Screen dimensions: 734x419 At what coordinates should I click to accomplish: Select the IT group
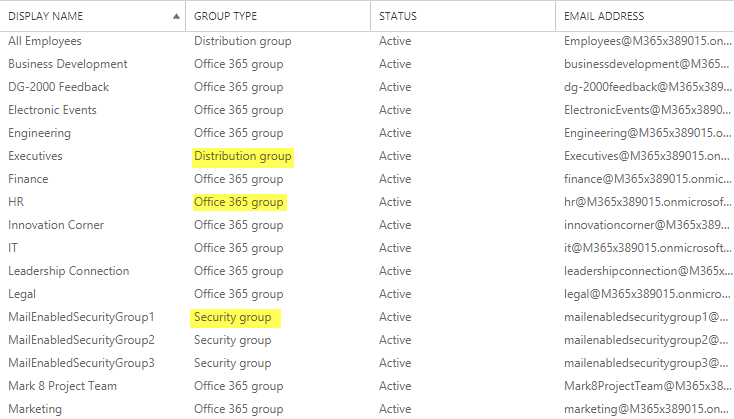tap(367, 248)
